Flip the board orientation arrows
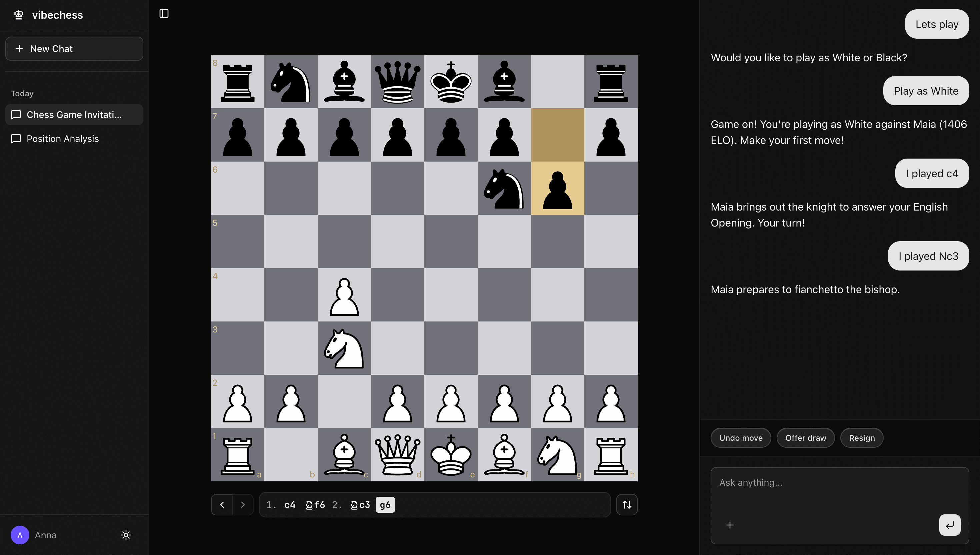This screenshot has width=980, height=555. [x=627, y=505]
